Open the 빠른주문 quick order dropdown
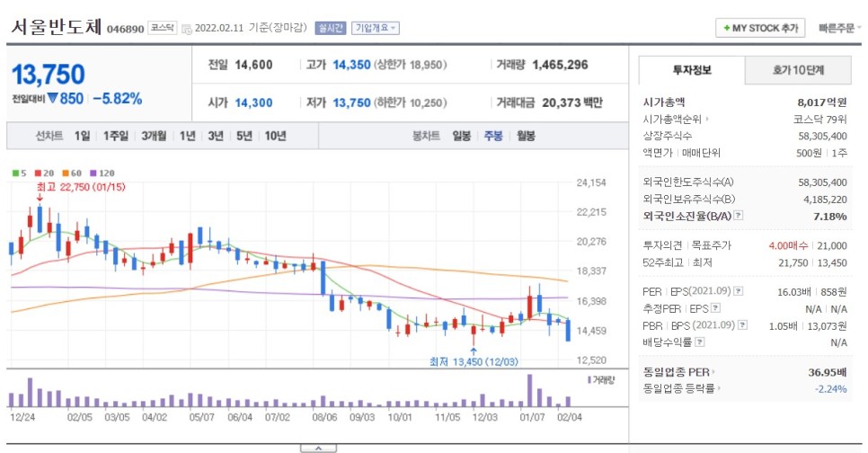 coord(840,28)
